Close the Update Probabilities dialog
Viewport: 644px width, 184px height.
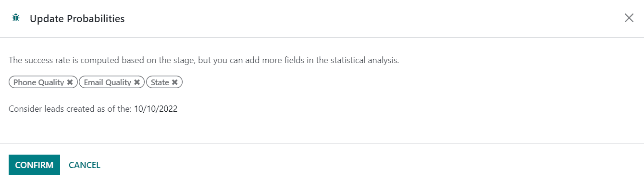(629, 18)
